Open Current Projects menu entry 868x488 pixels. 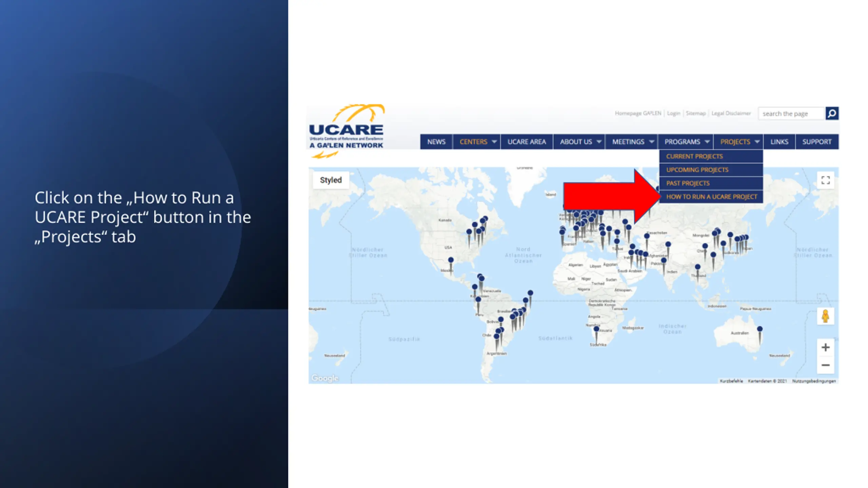click(x=694, y=157)
